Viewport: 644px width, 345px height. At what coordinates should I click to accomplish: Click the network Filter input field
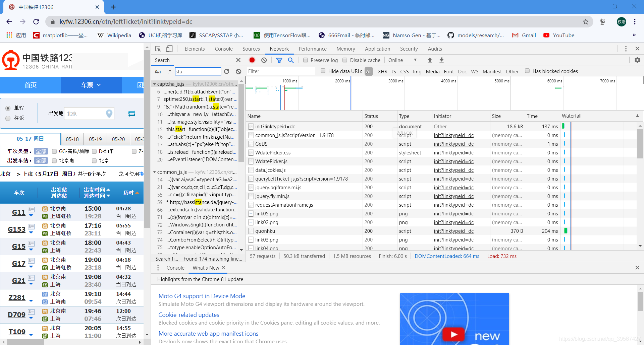281,71
